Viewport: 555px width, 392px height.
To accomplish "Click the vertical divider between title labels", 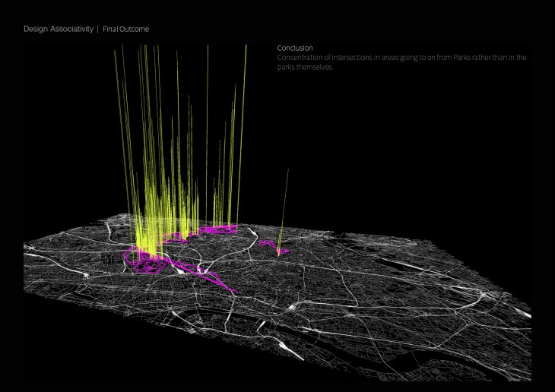I will pos(97,29).
